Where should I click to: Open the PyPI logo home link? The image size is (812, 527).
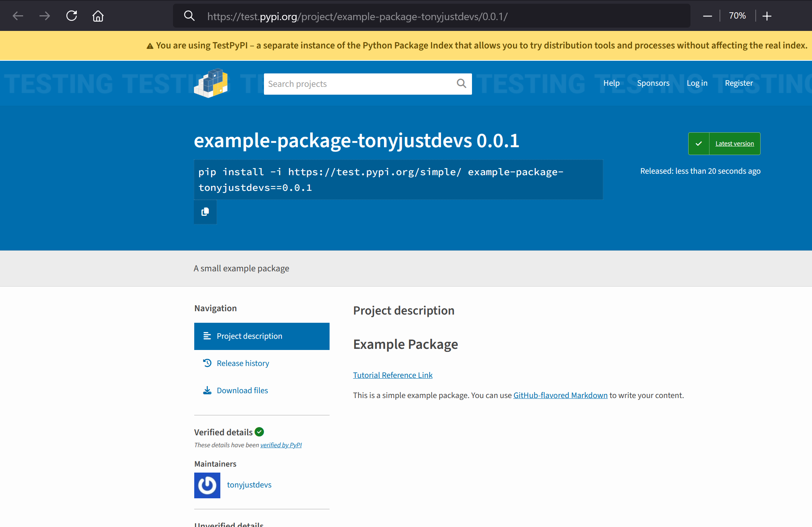pyautogui.click(x=211, y=83)
